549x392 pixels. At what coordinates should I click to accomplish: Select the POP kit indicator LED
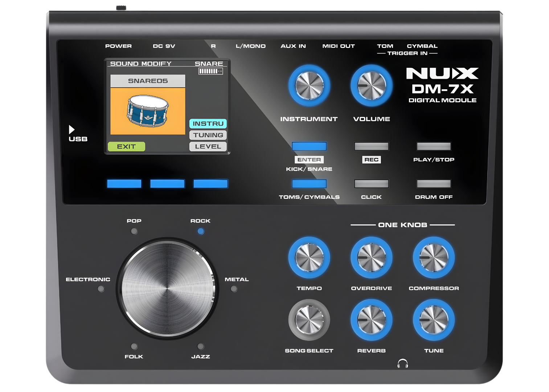tap(134, 231)
